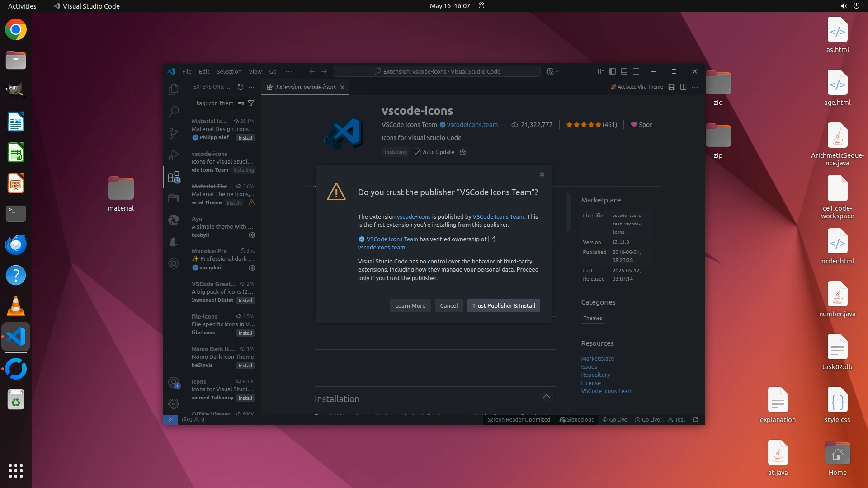
Task: Open the Selection menu
Action: pyautogui.click(x=229, y=71)
